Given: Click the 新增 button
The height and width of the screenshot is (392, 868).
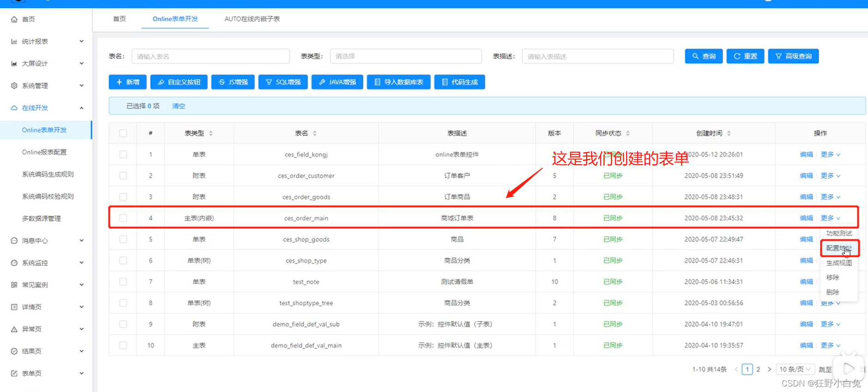Looking at the screenshot, I should coord(128,82).
